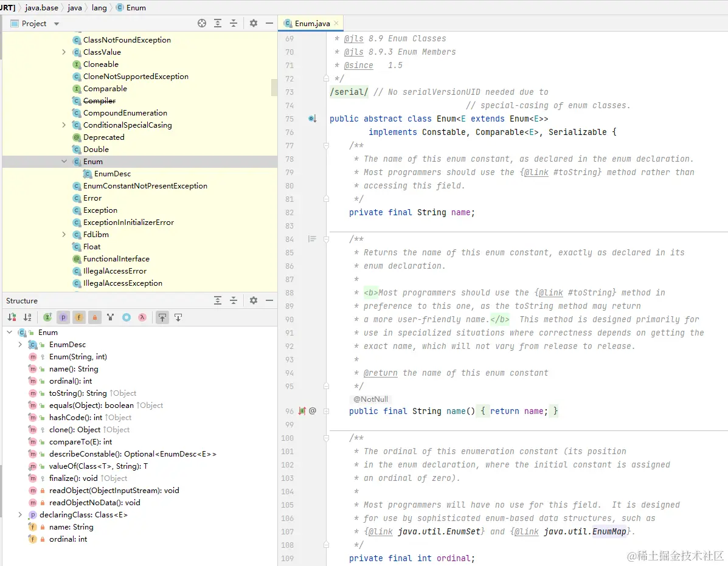This screenshot has width=728, height=566.
Task: Click the java.util.EnumMap reference
Action: tap(585, 532)
